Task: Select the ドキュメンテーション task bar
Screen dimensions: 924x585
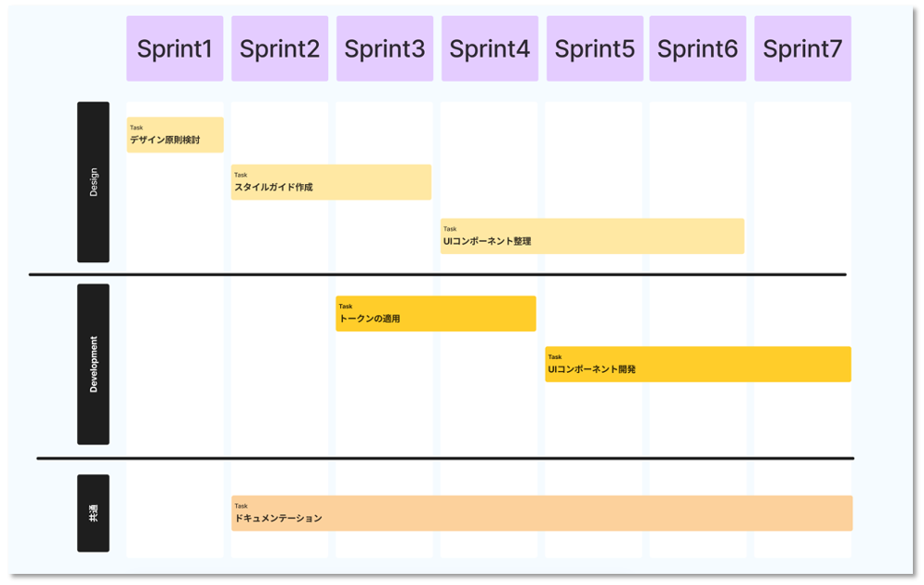Action: click(x=542, y=513)
